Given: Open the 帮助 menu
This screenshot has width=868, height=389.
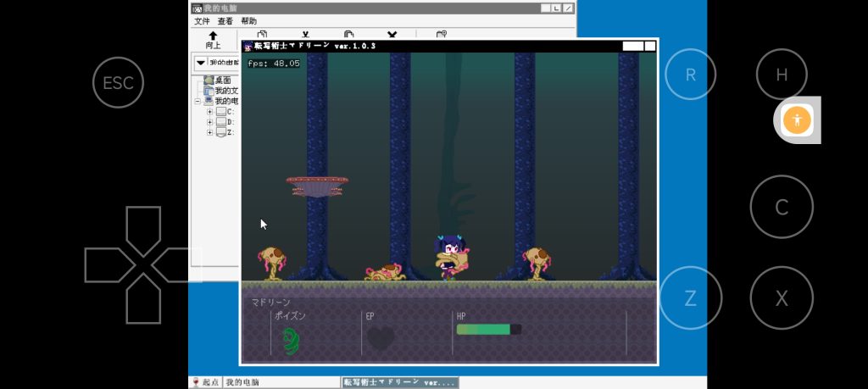Looking at the screenshot, I should (248, 21).
